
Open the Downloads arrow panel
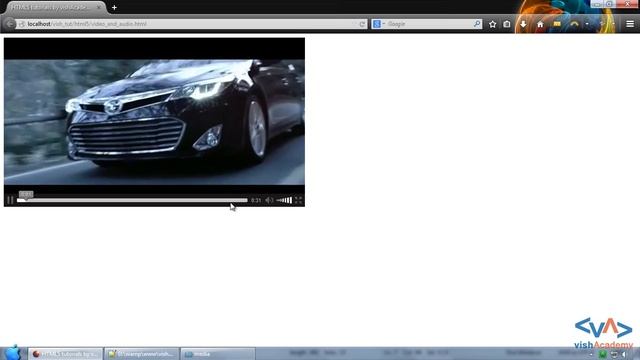523,24
